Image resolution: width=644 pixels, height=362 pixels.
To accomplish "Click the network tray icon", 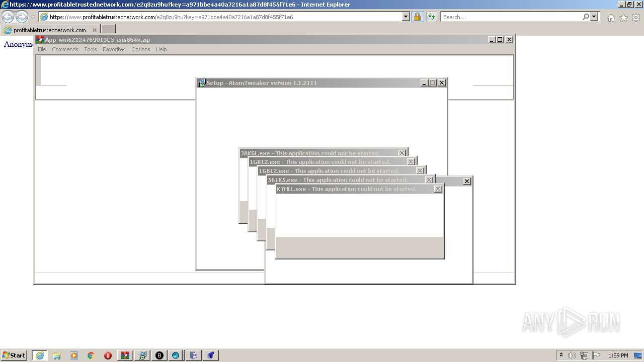I will coord(584,355).
